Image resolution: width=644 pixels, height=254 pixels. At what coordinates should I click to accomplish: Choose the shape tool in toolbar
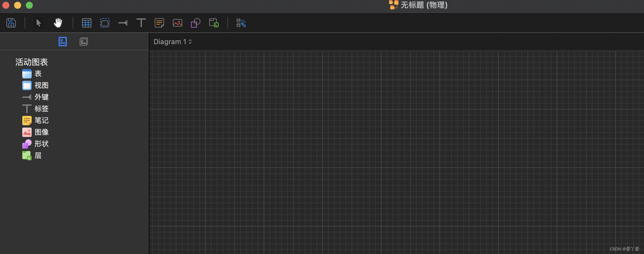tap(196, 23)
